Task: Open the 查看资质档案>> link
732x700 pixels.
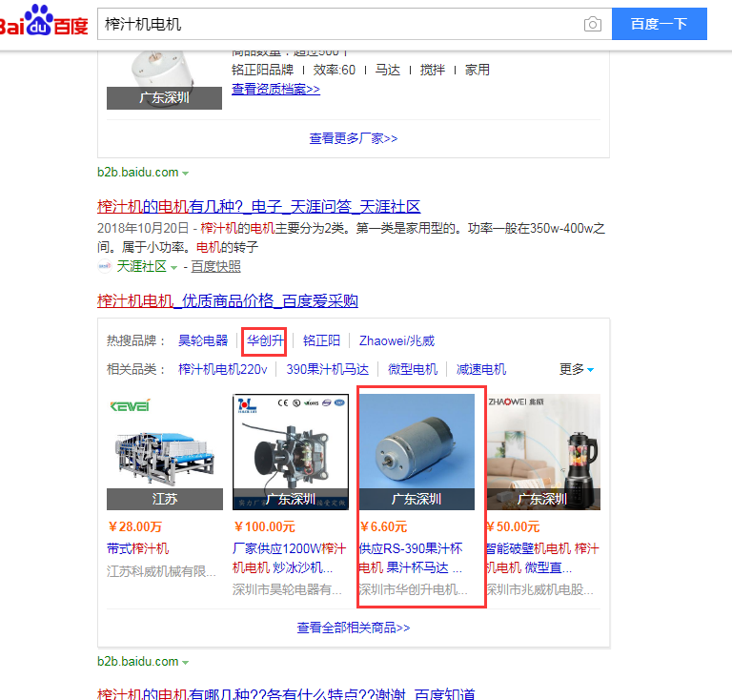Action: (x=275, y=89)
